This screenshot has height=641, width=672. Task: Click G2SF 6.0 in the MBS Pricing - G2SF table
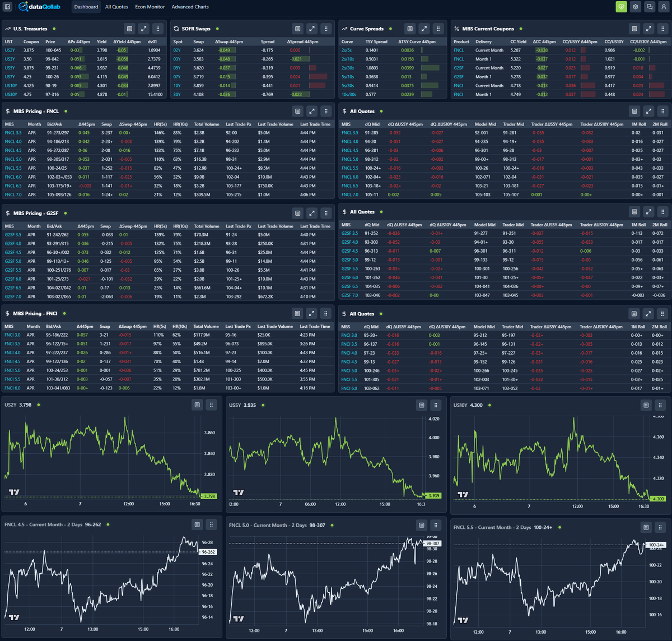point(13,279)
